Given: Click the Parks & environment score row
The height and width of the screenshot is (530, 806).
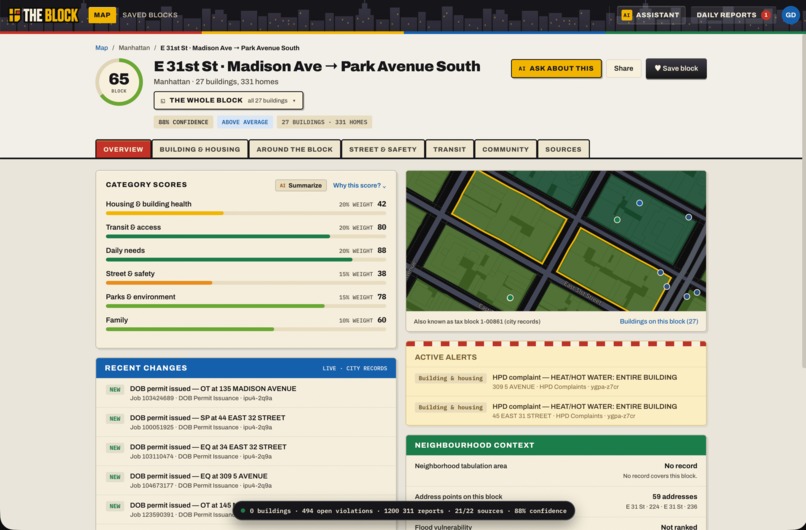Looking at the screenshot, I should click(x=246, y=301).
